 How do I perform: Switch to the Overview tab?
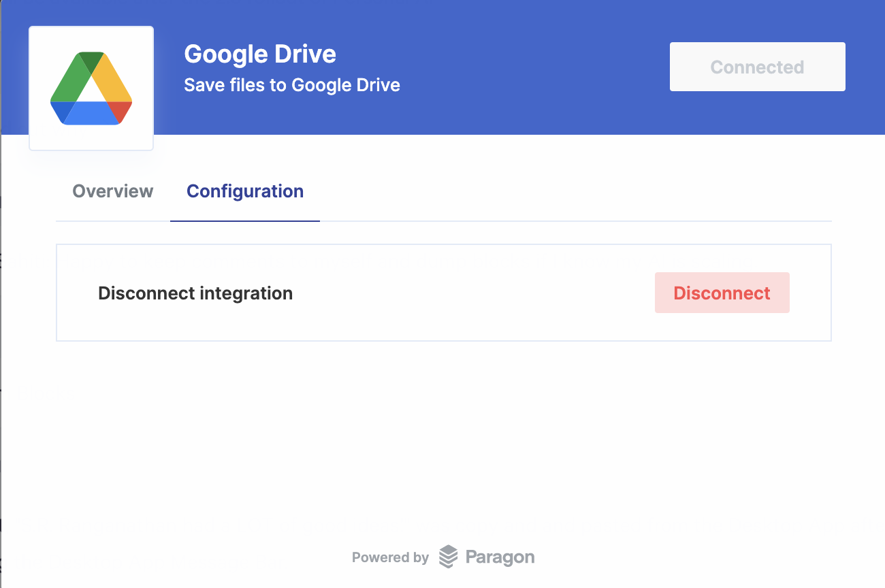113,191
